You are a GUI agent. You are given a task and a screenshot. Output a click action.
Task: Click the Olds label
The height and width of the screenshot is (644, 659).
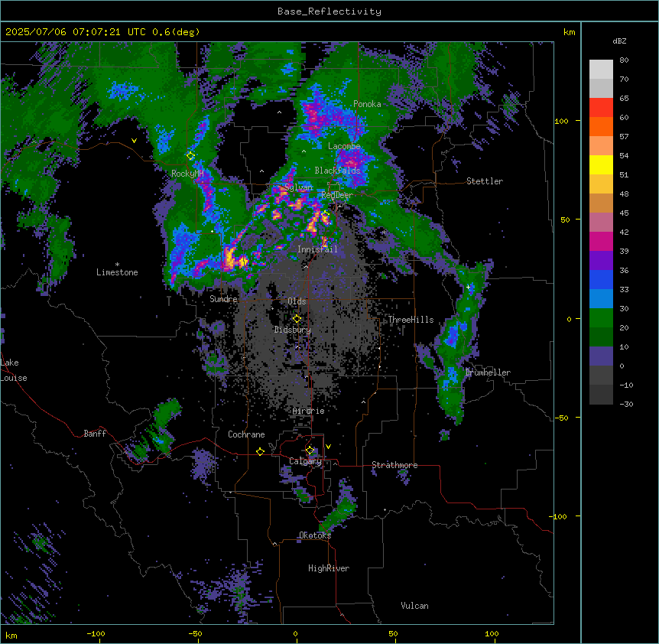coord(297,301)
